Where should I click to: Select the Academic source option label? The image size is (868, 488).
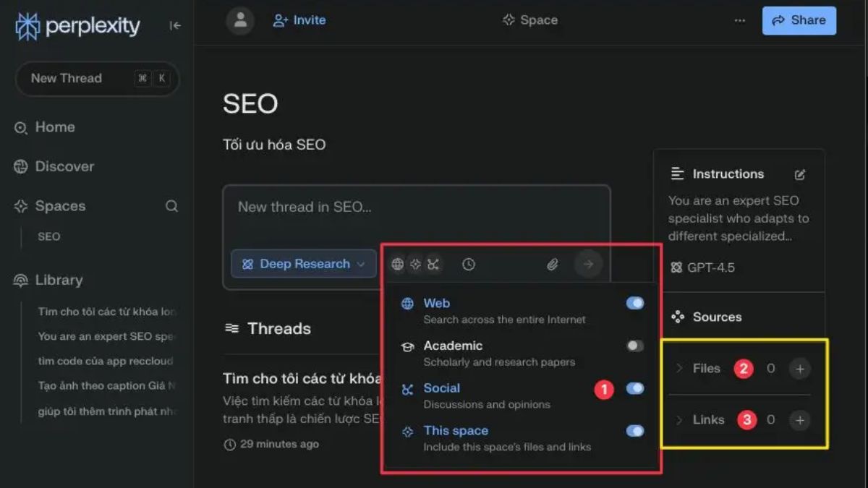pyautogui.click(x=453, y=346)
